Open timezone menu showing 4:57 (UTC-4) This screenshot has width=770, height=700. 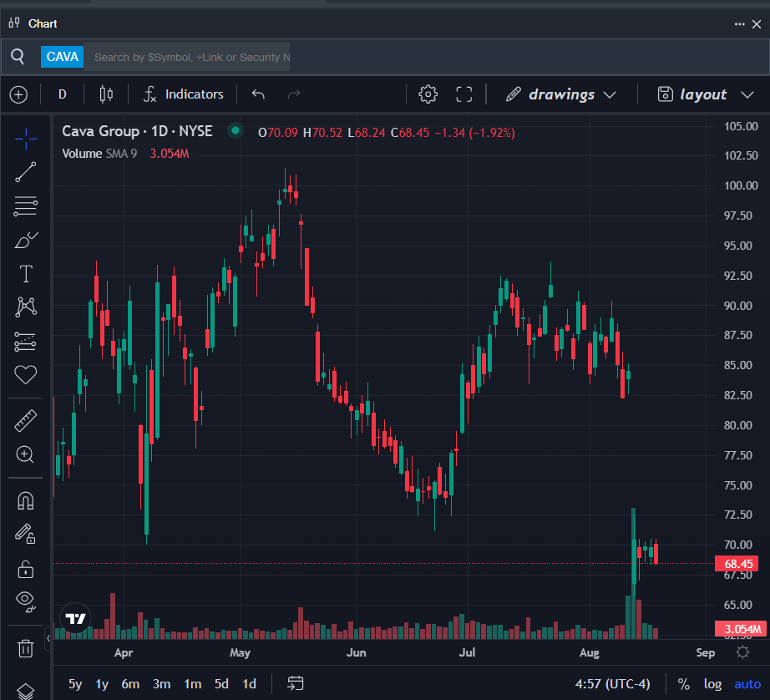click(x=612, y=684)
